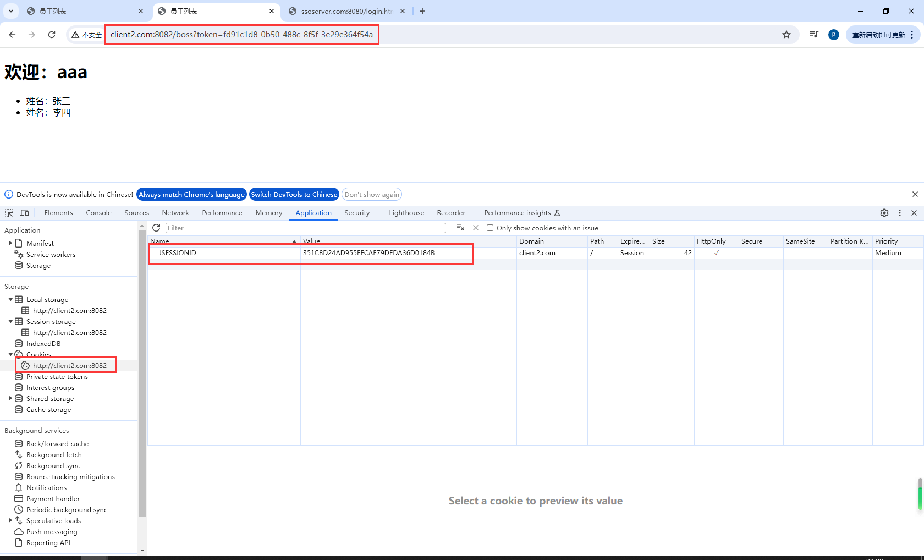
Task: Collapse the Session storage node
Action: pyautogui.click(x=10, y=321)
